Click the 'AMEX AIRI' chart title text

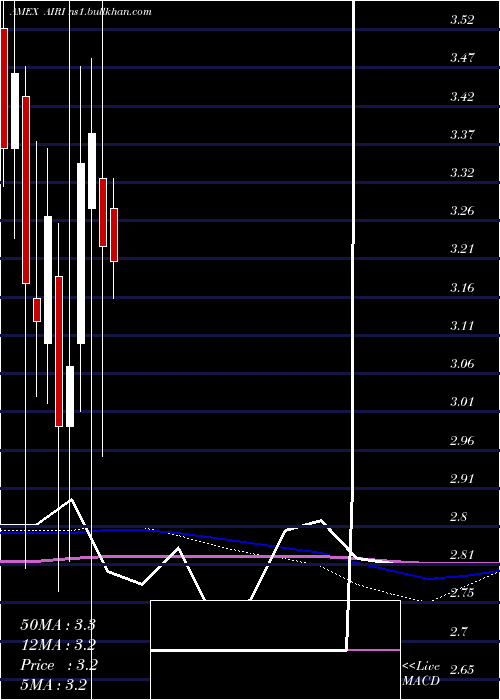coord(38,12)
